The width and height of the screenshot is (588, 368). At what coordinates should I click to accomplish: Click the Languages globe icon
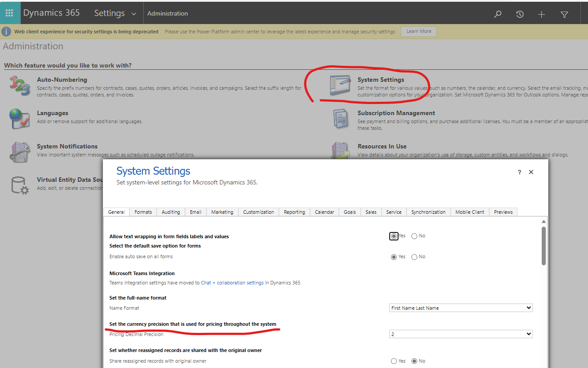(x=20, y=119)
